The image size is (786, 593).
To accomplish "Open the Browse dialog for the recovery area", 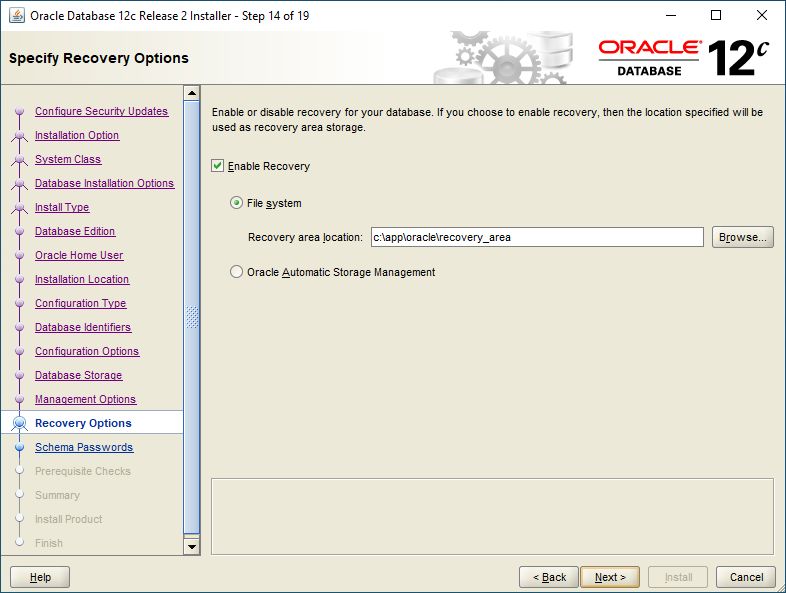I will point(742,237).
